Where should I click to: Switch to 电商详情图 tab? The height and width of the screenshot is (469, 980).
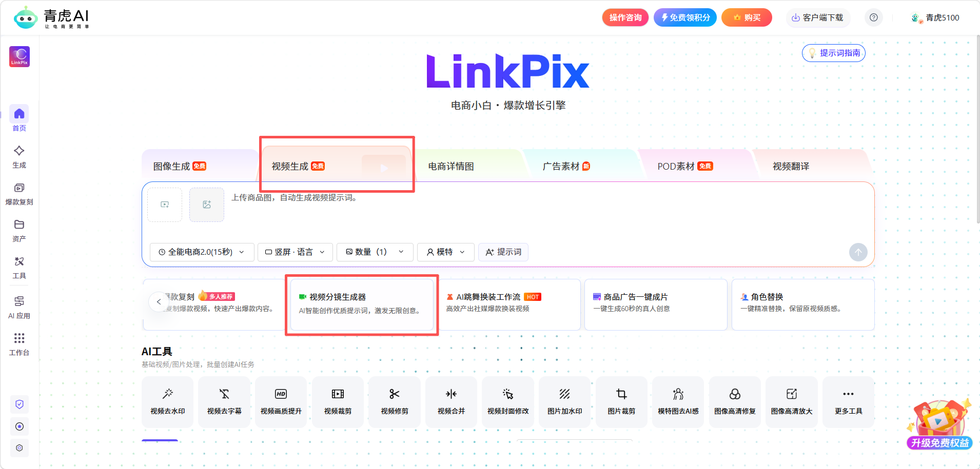[x=469, y=166]
